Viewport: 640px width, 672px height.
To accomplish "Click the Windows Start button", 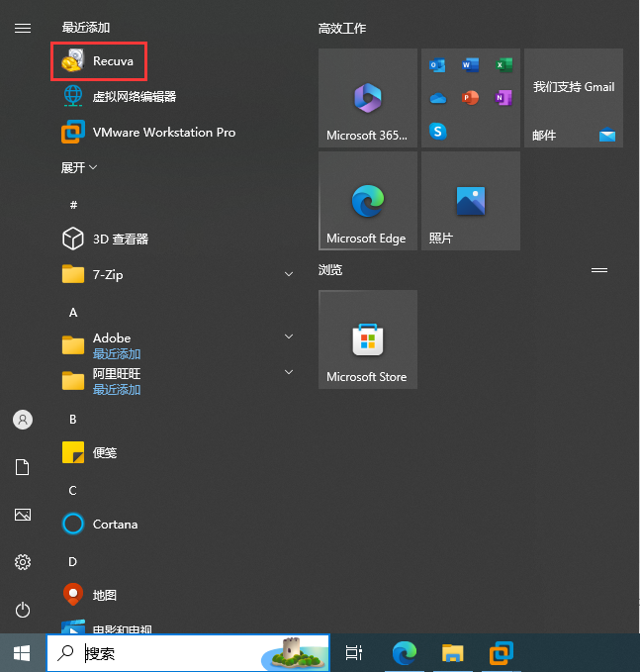I will 22,653.
